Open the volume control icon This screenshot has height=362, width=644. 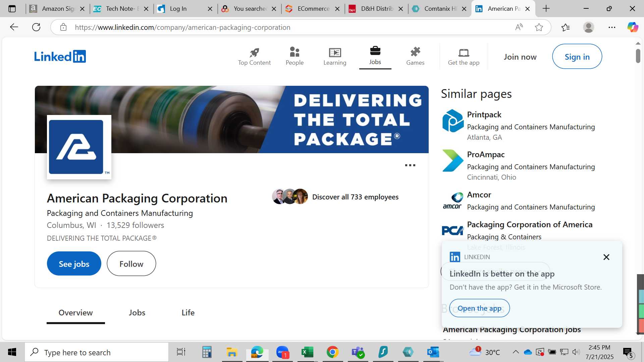click(x=576, y=352)
